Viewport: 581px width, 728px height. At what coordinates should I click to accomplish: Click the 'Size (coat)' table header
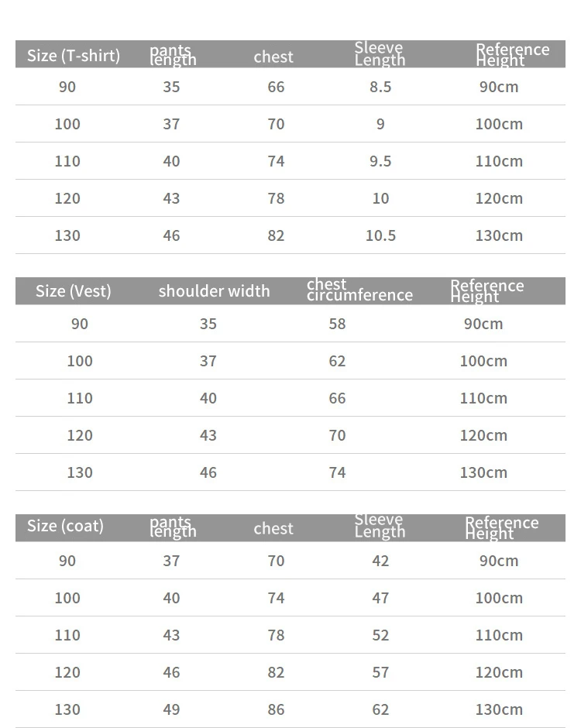coord(65,527)
